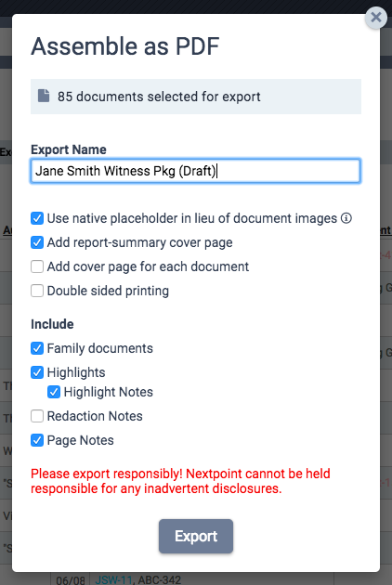Close the Assemble as PDF dialog
This screenshot has height=585, width=392.
pyautogui.click(x=376, y=17)
